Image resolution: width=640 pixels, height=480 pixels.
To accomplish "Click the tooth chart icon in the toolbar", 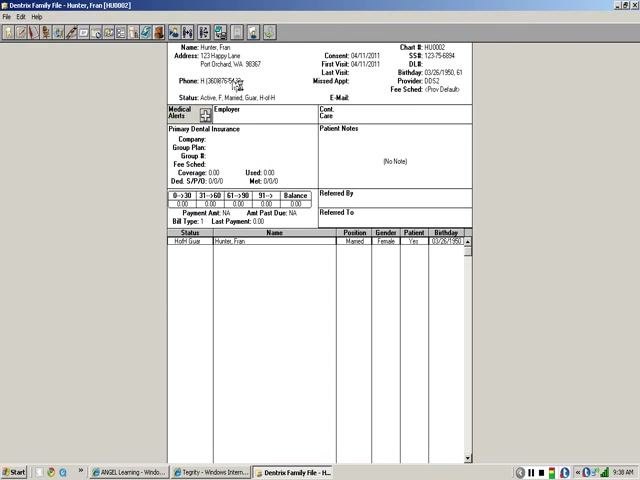I will coord(8,32).
